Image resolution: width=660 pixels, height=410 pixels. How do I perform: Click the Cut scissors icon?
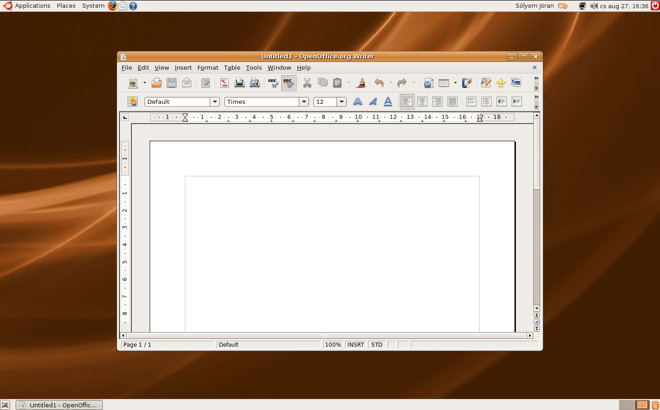(x=307, y=83)
